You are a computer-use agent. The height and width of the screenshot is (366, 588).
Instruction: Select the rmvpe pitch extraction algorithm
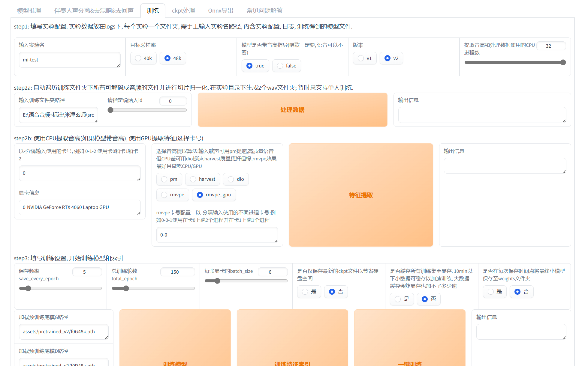point(173,195)
